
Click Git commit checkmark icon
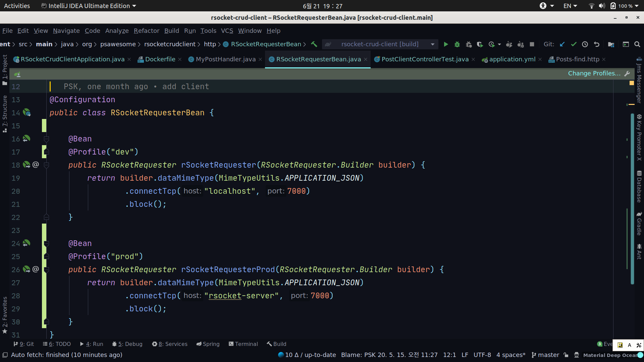574,44
